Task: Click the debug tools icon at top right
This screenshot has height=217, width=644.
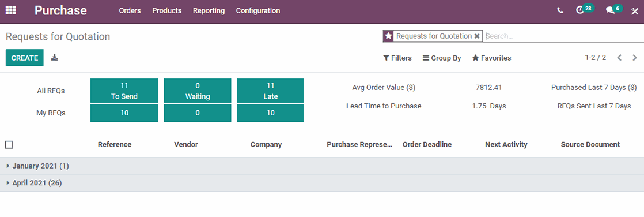Action: tap(635, 11)
